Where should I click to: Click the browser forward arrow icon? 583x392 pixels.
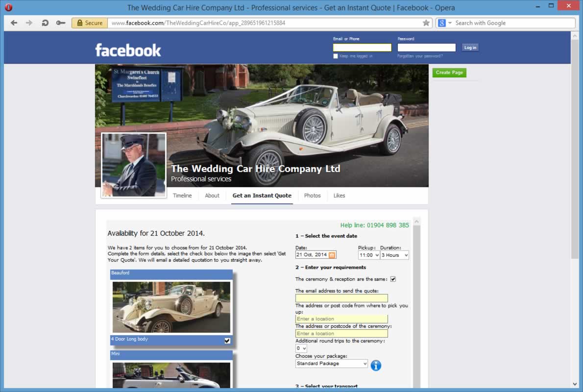click(29, 23)
